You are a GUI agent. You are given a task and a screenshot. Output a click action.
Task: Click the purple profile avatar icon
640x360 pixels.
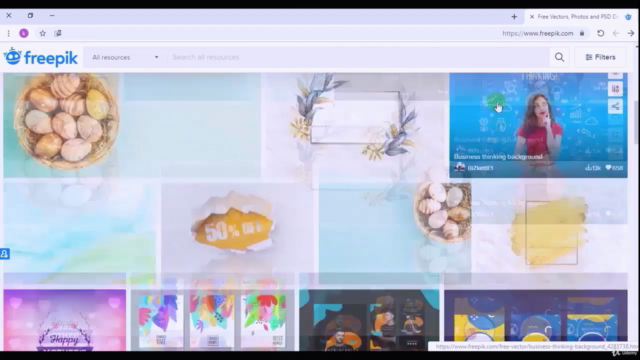[24, 33]
